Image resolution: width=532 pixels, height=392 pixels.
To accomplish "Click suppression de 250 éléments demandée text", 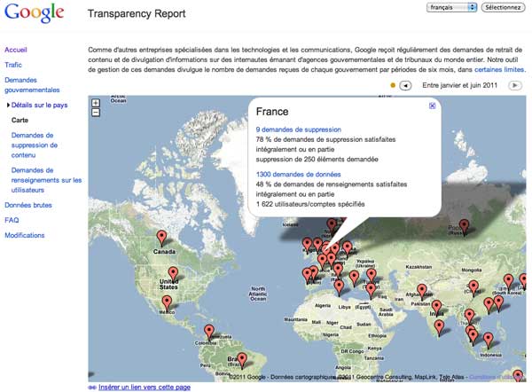I will coord(317,160).
